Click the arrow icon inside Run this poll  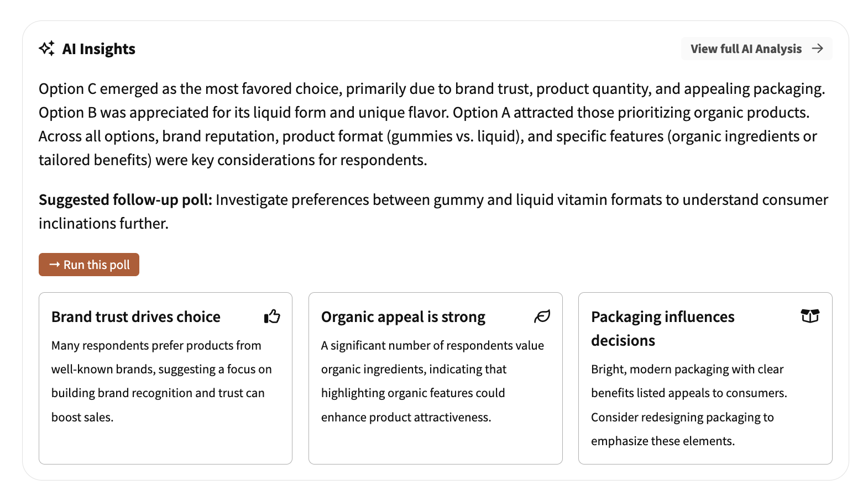click(54, 265)
